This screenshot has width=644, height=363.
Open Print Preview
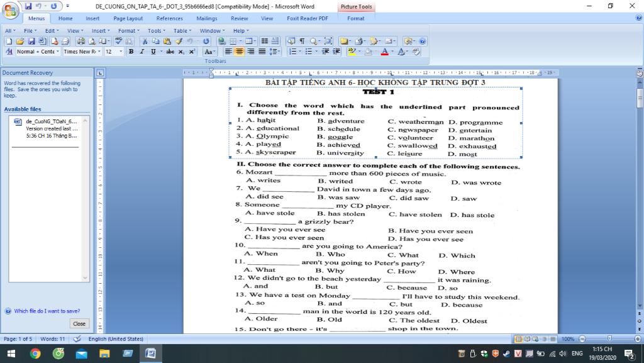92,41
